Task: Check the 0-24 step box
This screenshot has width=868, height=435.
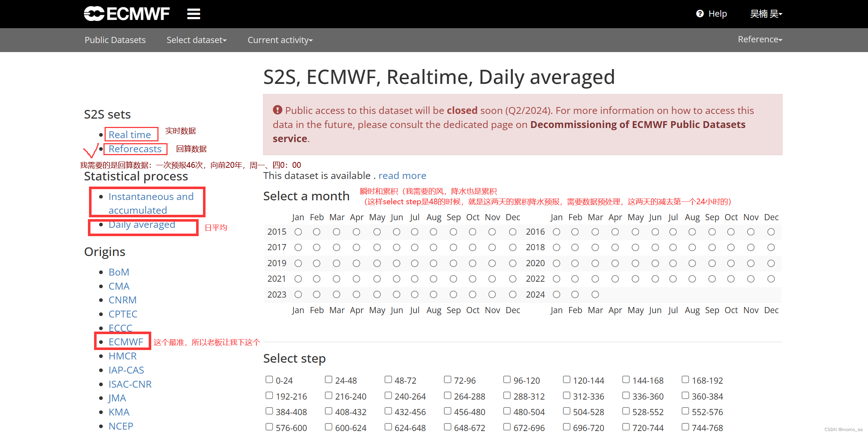Action: 269,379
